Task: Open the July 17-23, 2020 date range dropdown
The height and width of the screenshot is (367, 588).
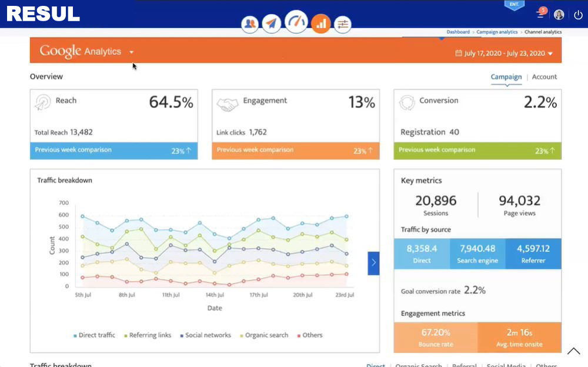Action: [504, 54]
